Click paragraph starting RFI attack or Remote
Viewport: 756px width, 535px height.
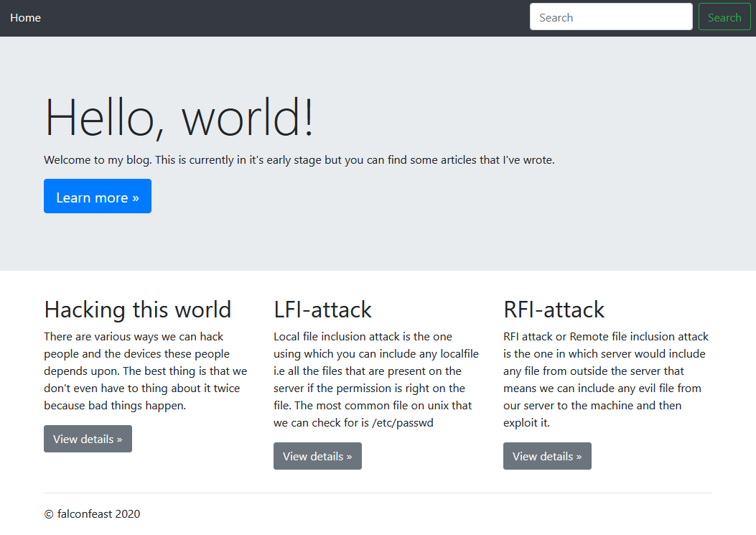(606, 380)
